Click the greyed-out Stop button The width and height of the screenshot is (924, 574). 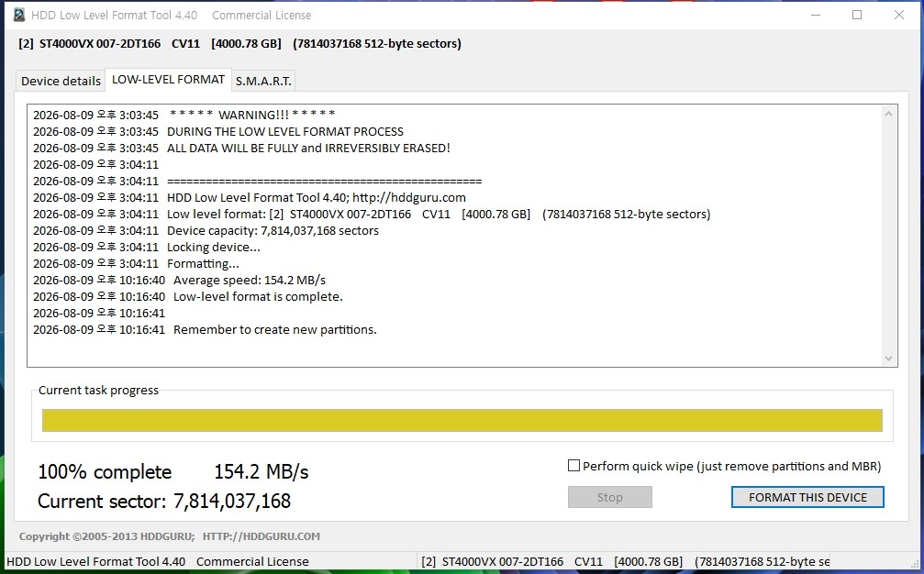(x=610, y=497)
